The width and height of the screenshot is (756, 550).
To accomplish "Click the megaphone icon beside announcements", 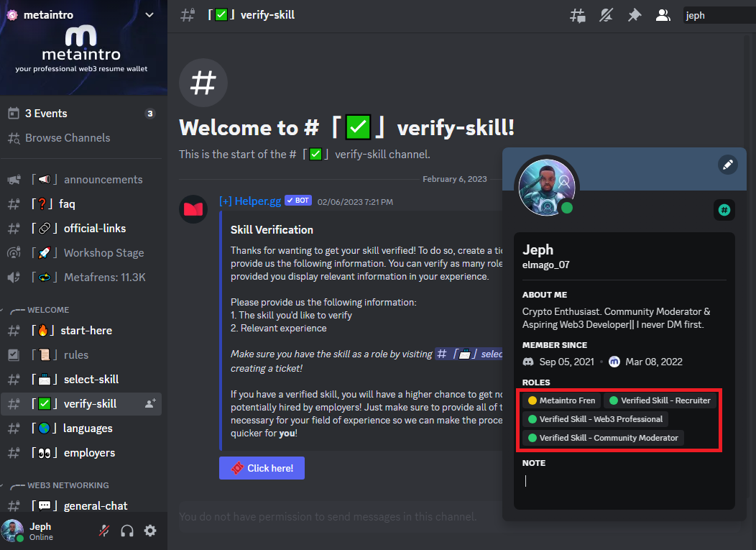I will tap(14, 180).
